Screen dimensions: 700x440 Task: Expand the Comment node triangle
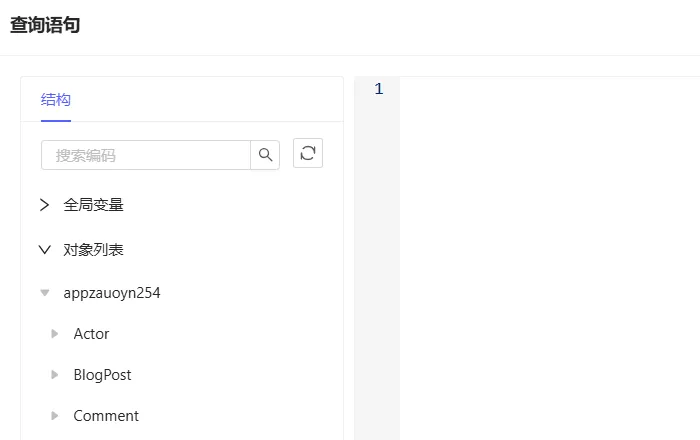click(55, 416)
